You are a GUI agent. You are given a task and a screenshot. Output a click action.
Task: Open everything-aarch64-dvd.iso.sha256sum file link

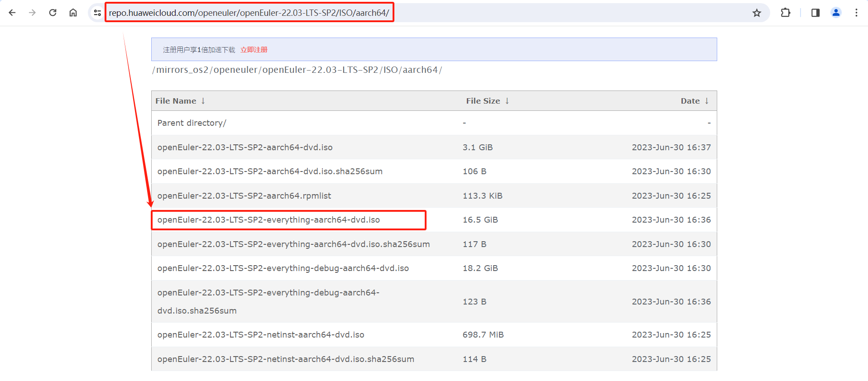point(293,244)
